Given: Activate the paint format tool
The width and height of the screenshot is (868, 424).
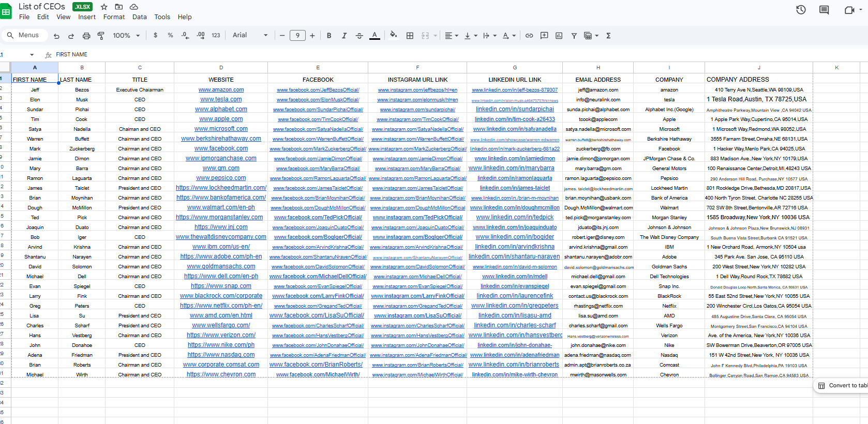Looking at the screenshot, I should coord(101,36).
